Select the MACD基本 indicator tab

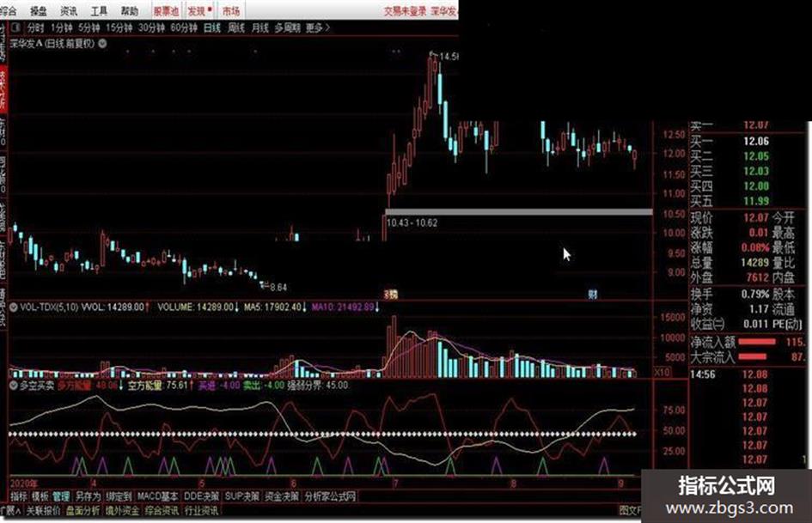click(x=157, y=496)
